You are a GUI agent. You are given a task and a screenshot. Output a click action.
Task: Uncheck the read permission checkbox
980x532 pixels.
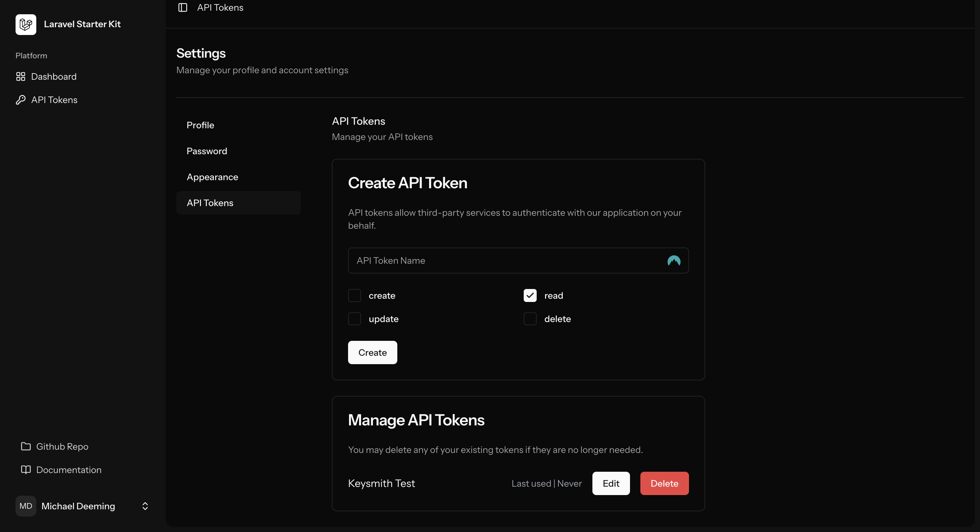coord(530,295)
